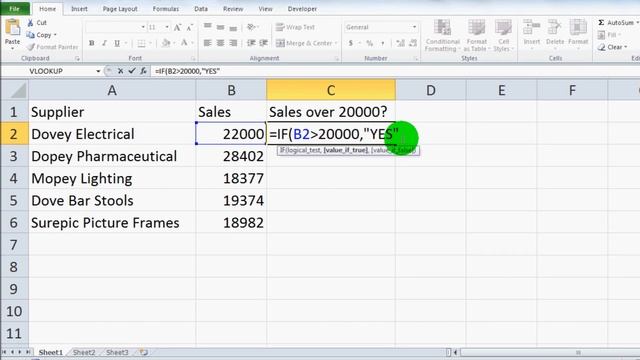Switch to the Page Layout tab
This screenshot has width=640, height=360.
point(120,9)
